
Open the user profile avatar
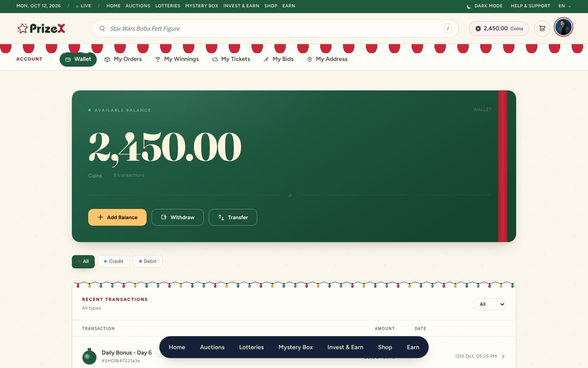563,27
